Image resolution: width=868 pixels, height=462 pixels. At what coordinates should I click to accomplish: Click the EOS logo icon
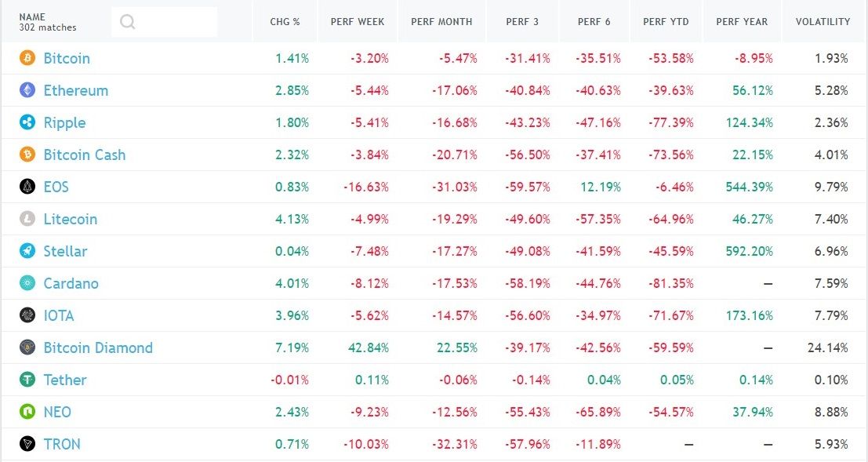point(27,187)
